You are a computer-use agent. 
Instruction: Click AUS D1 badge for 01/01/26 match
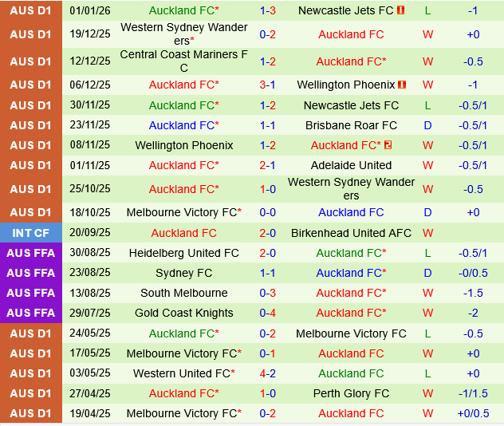[x=31, y=10]
